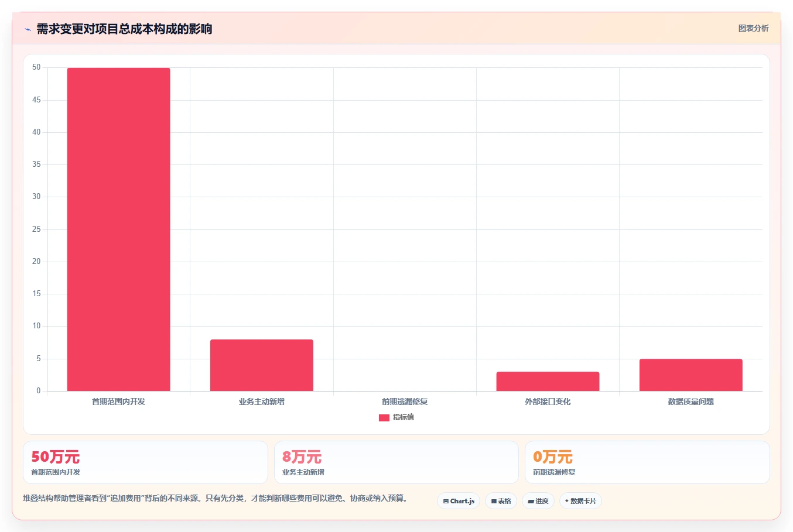
Task: Click the 首期范围内开发 x-axis label
Action: point(118,401)
